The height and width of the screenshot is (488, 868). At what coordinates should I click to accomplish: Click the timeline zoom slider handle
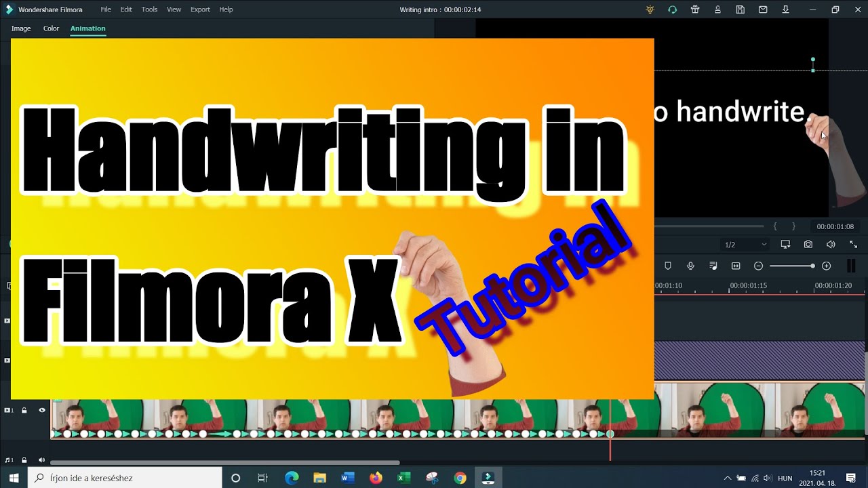[x=812, y=266]
